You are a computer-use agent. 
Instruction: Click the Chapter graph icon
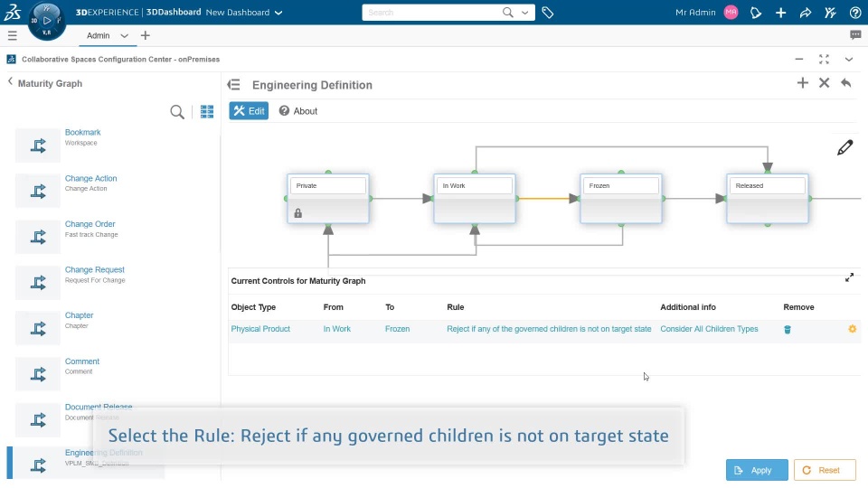pos(38,329)
